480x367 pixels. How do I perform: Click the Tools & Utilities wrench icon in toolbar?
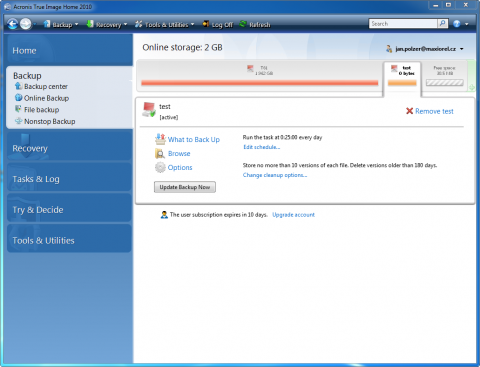pos(139,24)
